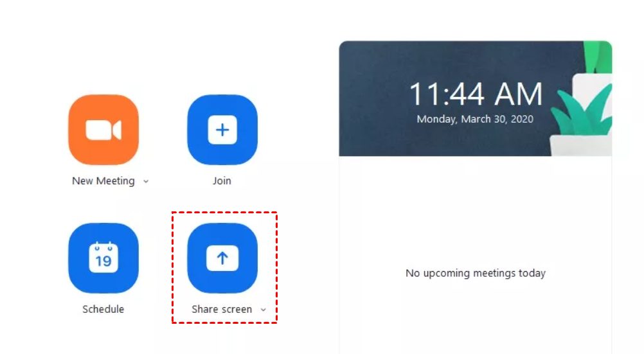Open the Schedule calendar icon
The width and height of the screenshot is (644, 354).
pyautogui.click(x=103, y=258)
